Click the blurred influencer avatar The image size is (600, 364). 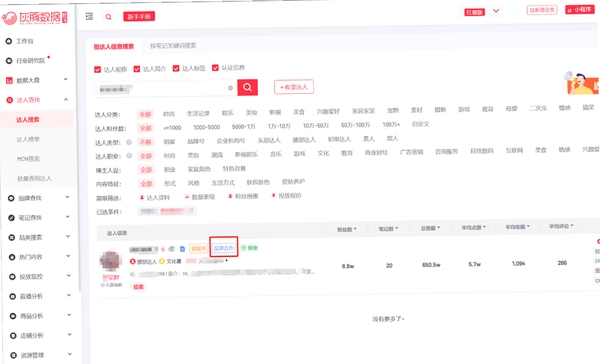(111, 261)
